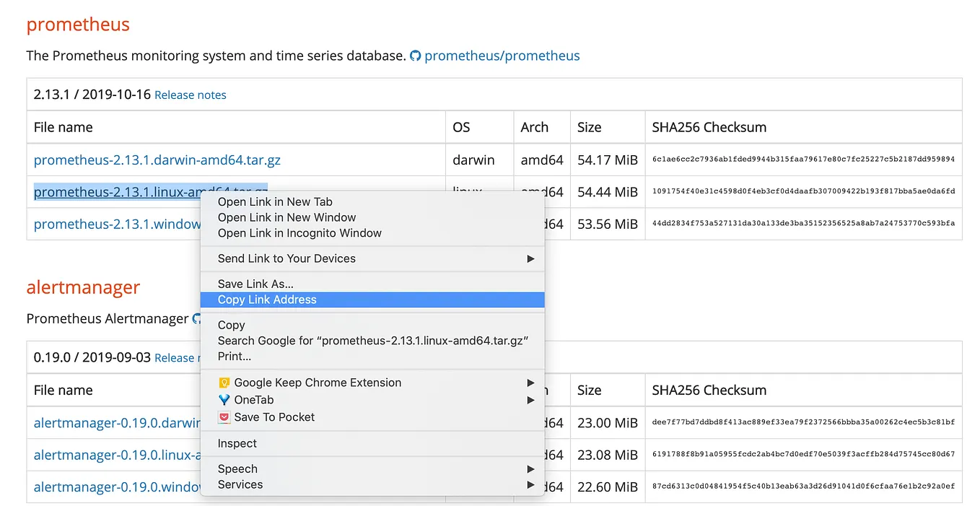
Task: Visit the prometheus/prometheus repository link
Action: tap(502, 56)
